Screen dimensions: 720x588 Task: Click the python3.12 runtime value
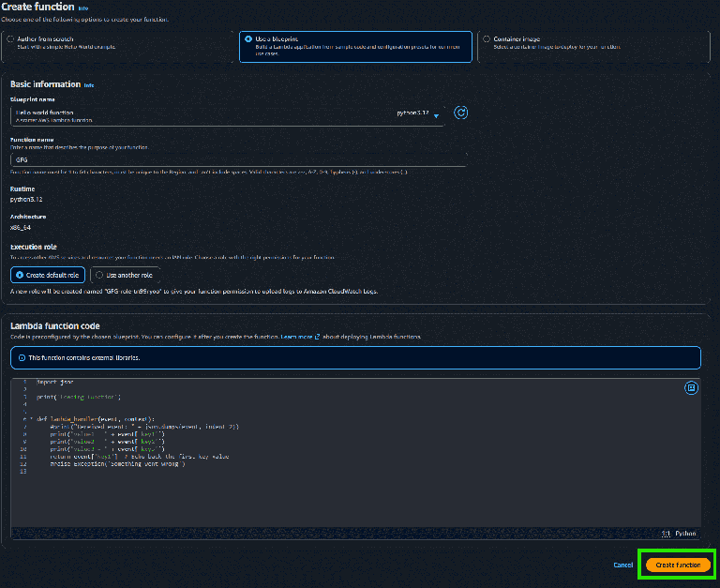tap(26, 200)
